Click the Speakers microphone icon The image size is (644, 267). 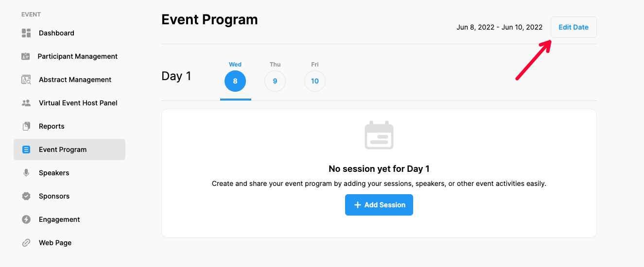click(x=26, y=173)
